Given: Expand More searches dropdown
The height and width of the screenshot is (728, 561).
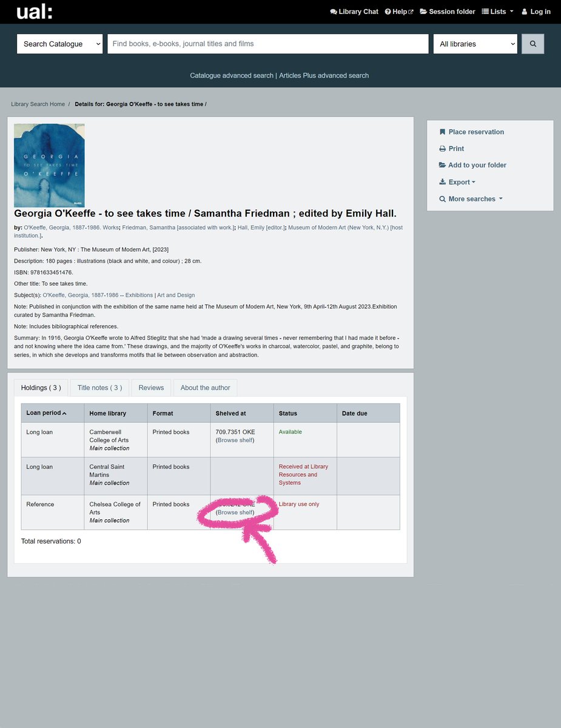Looking at the screenshot, I should (x=471, y=199).
